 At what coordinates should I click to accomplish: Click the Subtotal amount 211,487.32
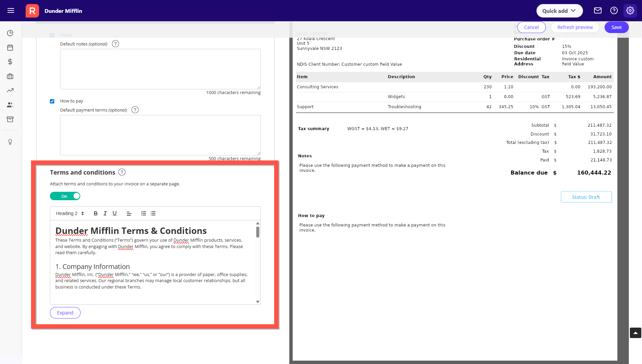click(x=600, y=125)
